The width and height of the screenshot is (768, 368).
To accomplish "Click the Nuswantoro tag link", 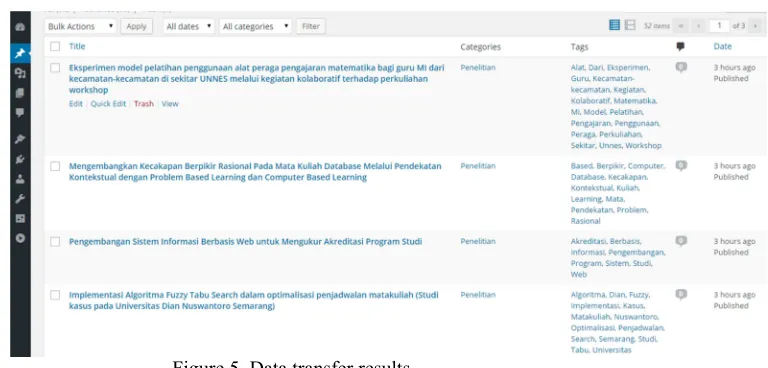I will click(637, 317).
